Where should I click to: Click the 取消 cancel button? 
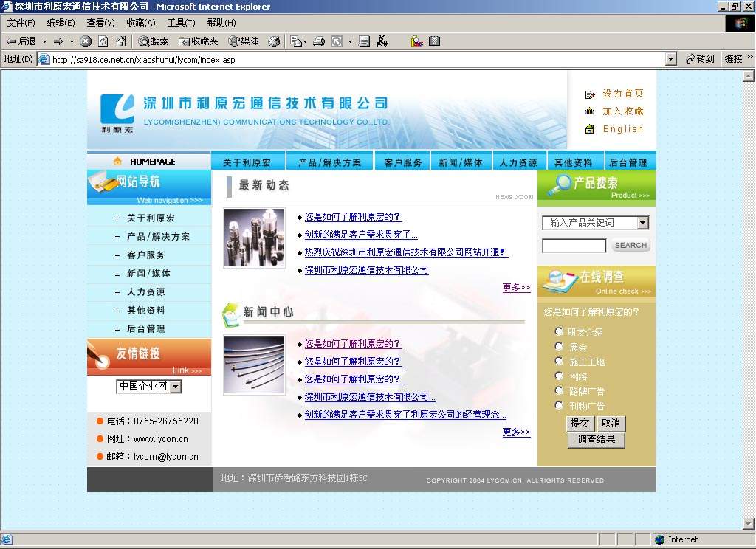click(611, 424)
